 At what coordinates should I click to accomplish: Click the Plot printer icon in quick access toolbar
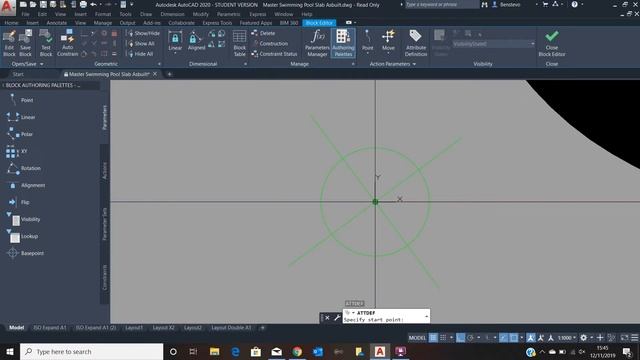[83, 4]
